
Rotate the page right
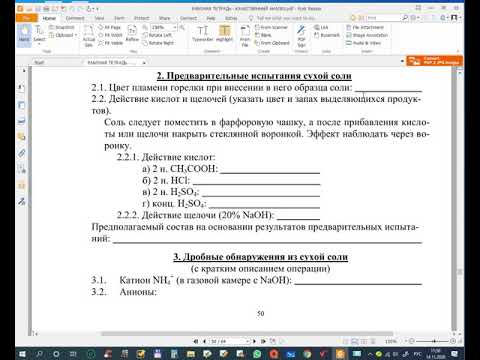[x=158, y=43]
